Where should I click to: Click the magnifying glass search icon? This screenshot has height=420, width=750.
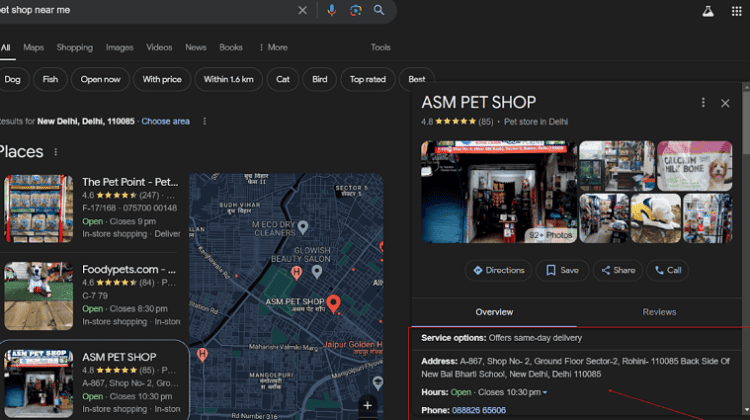(379, 10)
